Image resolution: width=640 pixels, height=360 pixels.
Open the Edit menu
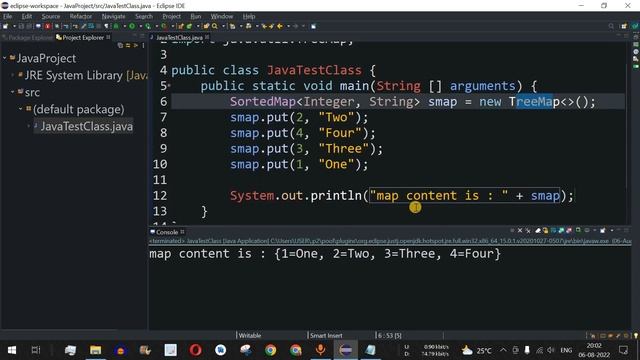point(27,16)
